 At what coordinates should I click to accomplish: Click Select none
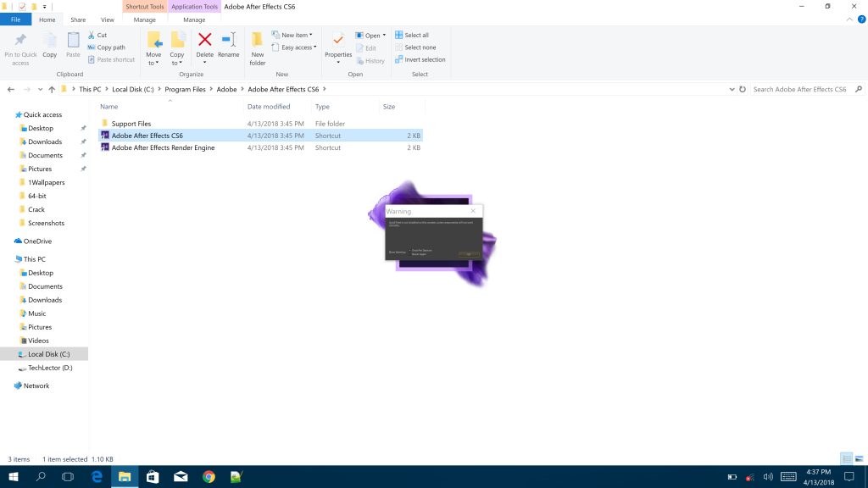pos(415,47)
